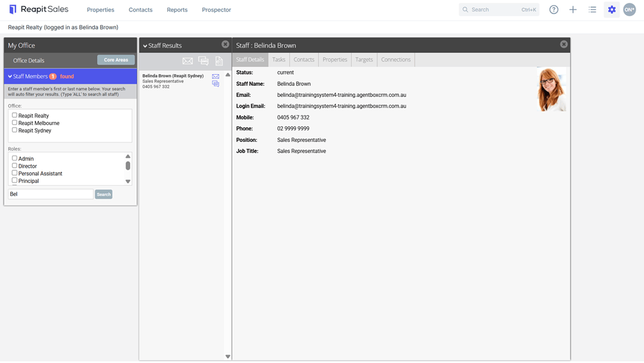Click the email envelope icon in Staff Results toolbar

click(x=187, y=61)
